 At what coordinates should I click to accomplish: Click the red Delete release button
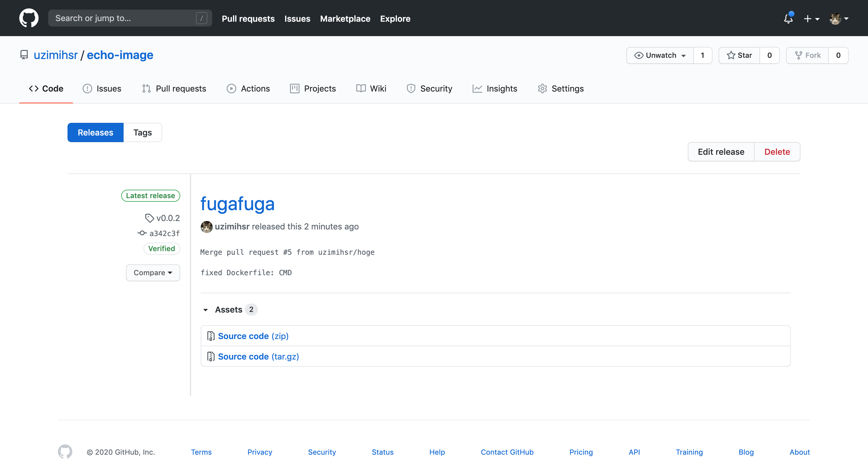click(x=777, y=152)
